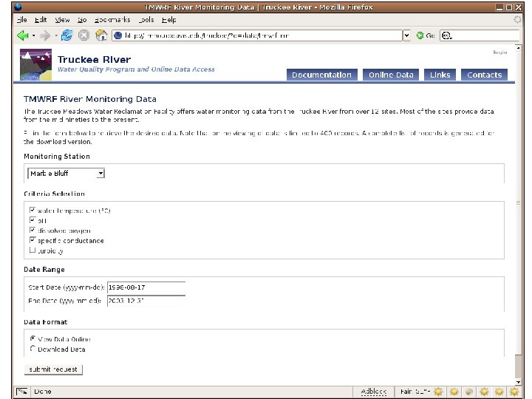Click the green Go button
The width and height of the screenshot is (532, 399).
[426, 35]
